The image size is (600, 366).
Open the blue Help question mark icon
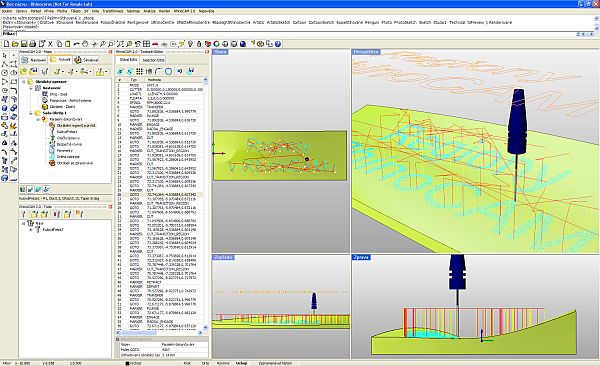coord(278,44)
